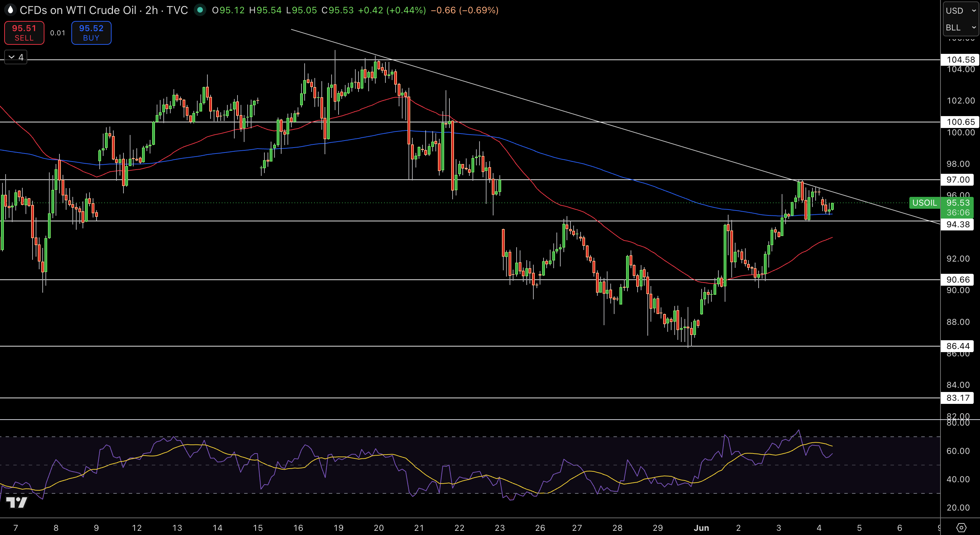This screenshot has height=535, width=980.
Task: Click the Jun label on time axis
Action: (x=701, y=528)
